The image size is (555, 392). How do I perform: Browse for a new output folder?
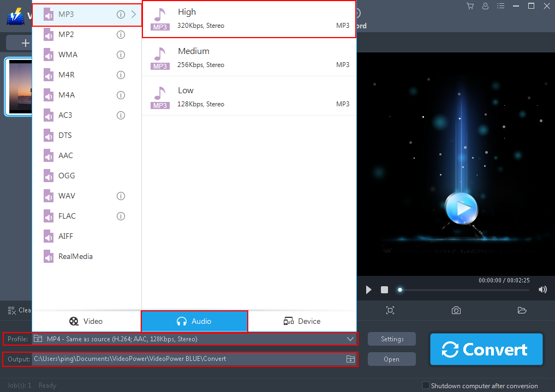click(x=350, y=359)
